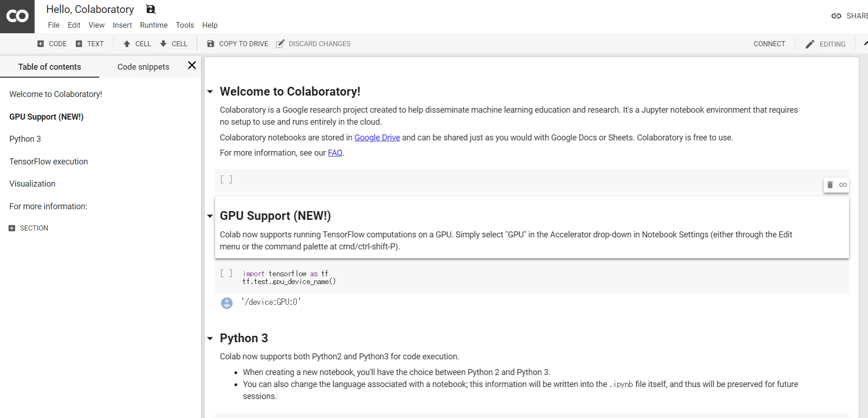Click the Hello, Colaboratory notebook title
868x418 pixels.
point(90,9)
